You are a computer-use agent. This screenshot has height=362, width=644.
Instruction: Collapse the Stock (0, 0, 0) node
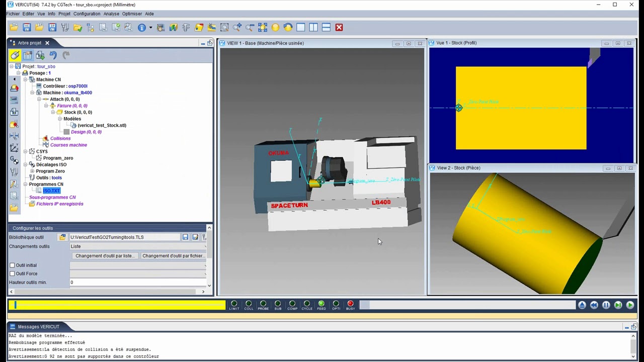point(53,112)
